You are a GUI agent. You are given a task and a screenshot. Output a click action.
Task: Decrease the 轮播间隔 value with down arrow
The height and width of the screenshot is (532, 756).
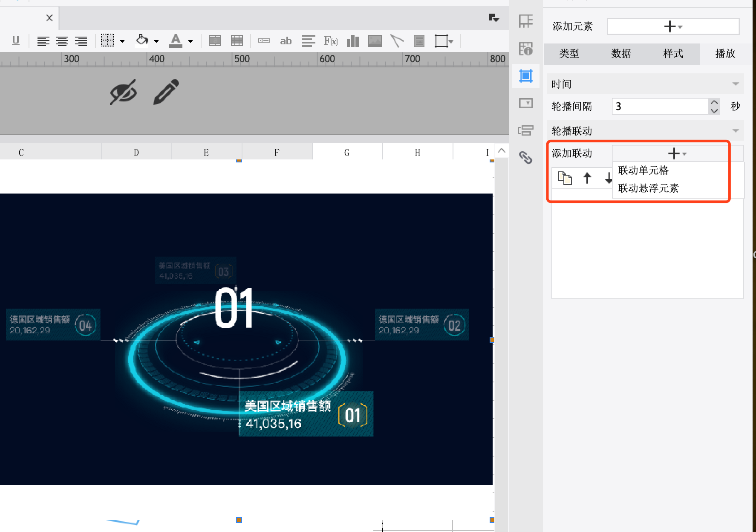coord(714,110)
